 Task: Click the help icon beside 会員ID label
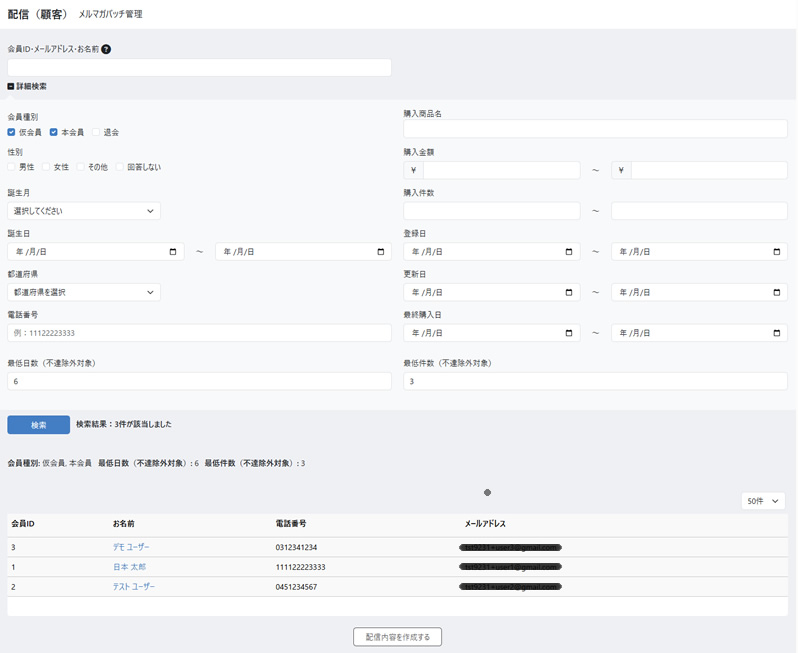click(106, 49)
